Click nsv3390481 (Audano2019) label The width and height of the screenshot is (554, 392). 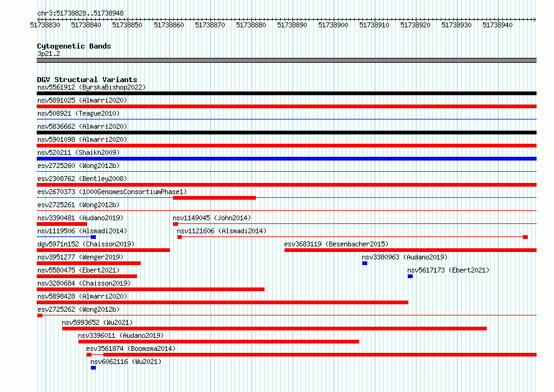point(80,218)
